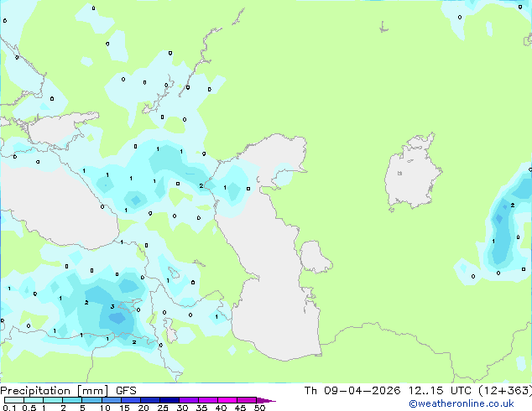Viewport: 532px width, 411px height.
Task: Click the legend label '25'
Action: pos(163,408)
